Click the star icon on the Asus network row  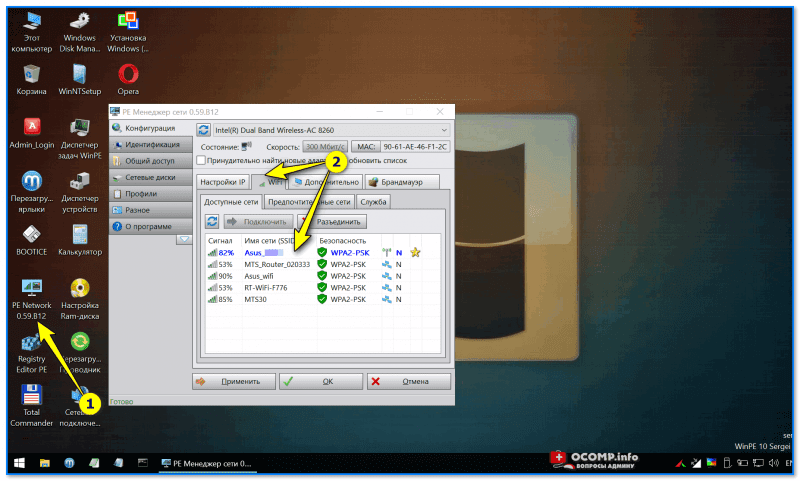[x=415, y=252]
